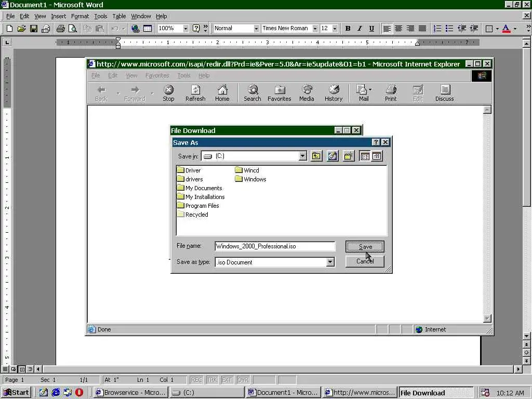Click the Print icon in Internet Explorer toolbar

(391, 94)
